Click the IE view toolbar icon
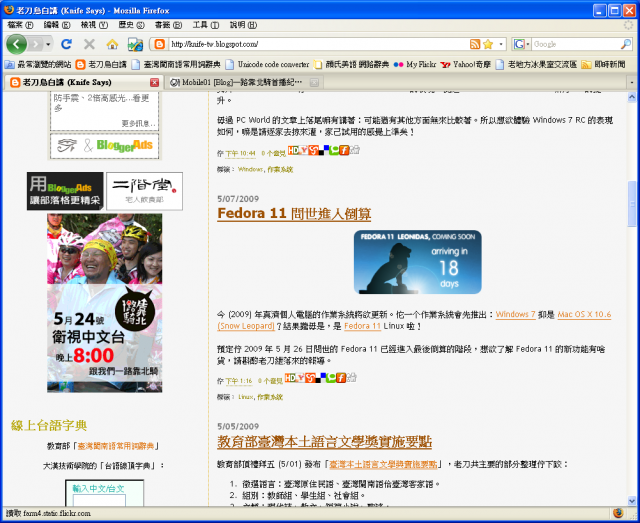 135,44
